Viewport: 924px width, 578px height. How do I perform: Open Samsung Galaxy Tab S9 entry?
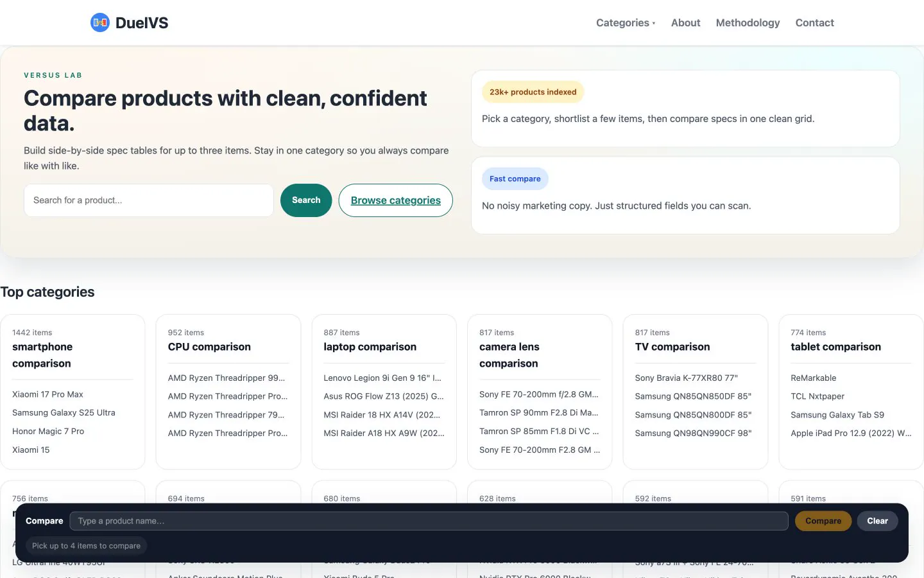pyautogui.click(x=837, y=416)
